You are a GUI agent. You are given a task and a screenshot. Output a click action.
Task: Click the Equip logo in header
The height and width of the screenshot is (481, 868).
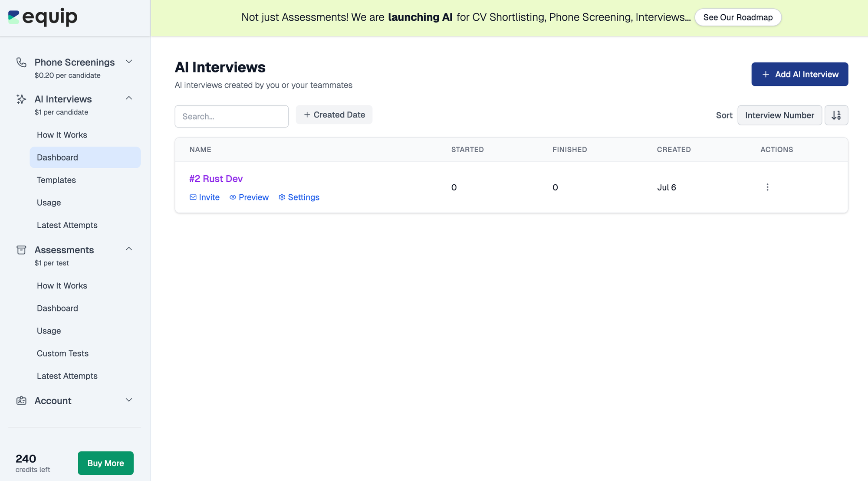coord(43,17)
